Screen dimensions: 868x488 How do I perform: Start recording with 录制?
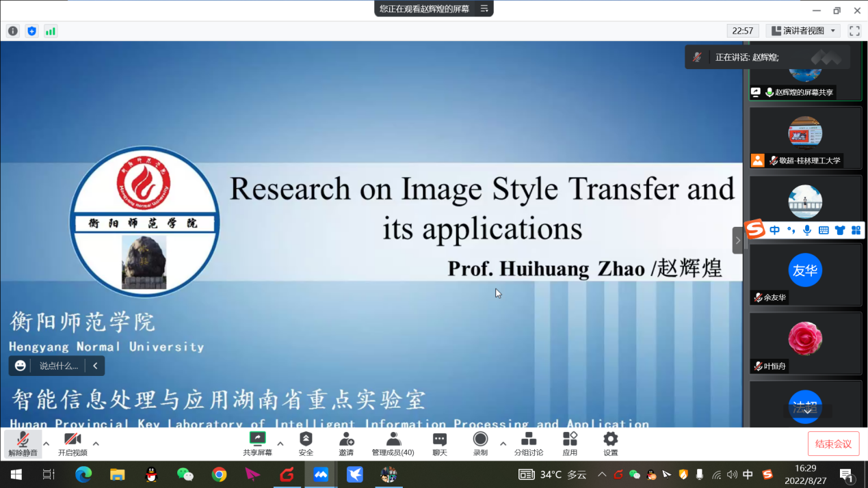480,444
